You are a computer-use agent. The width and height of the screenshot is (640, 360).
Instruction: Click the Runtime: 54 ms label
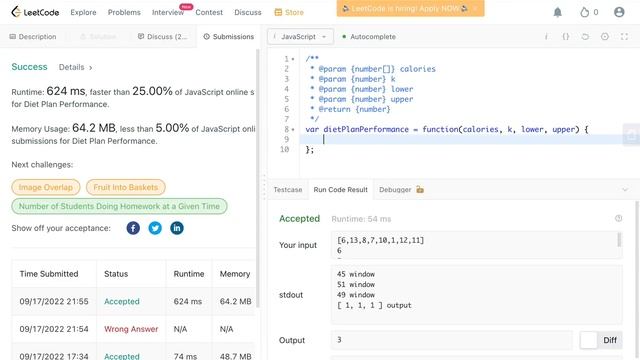pyautogui.click(x=361, y=219)
